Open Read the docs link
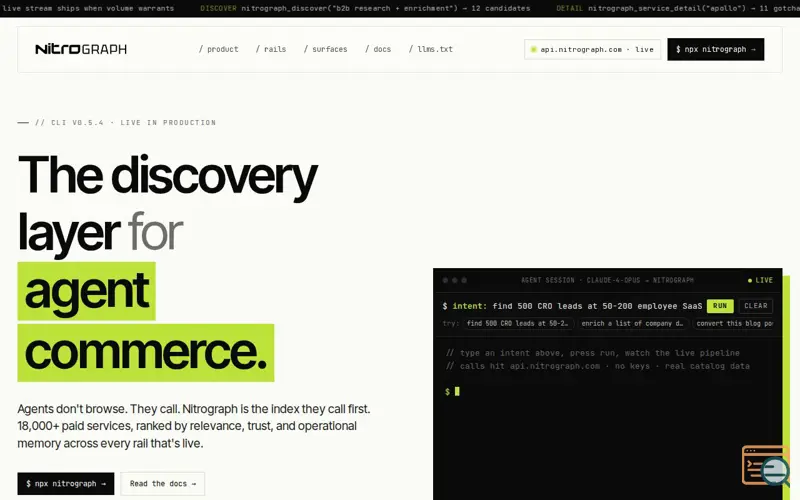This screenshot has width=800, height=500. [x=163, y=484]
